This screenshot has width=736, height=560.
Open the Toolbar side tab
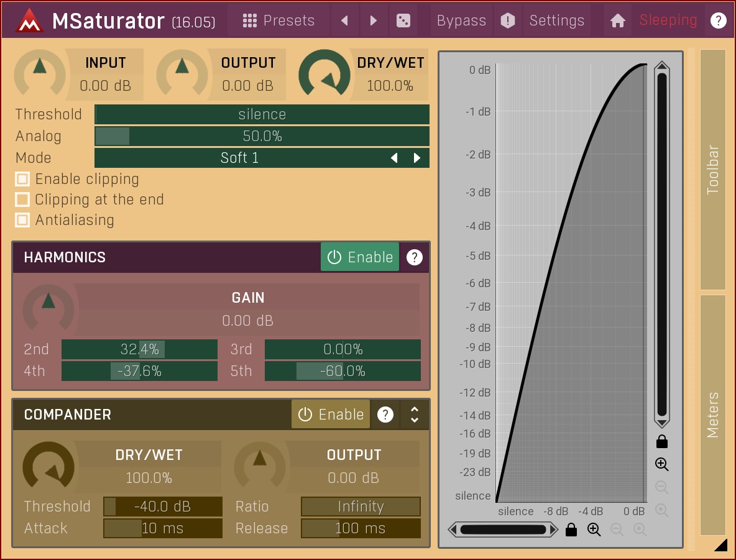pos(713,170)
